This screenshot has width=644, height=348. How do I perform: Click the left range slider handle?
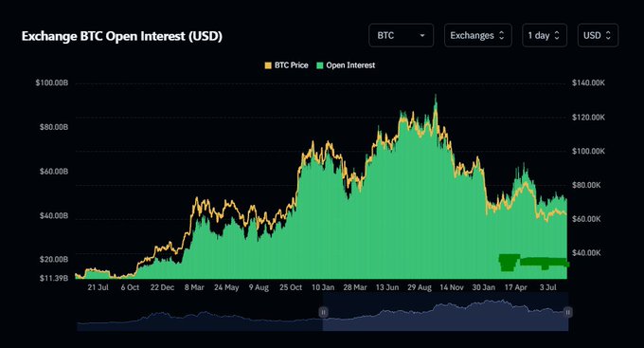click(x=323, y=312)
